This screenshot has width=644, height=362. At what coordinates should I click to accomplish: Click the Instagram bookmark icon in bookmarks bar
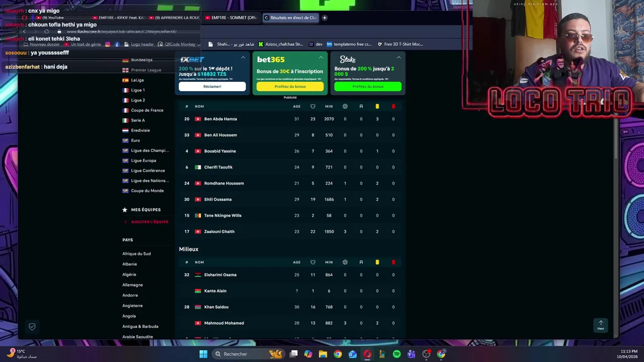[108, 44]
